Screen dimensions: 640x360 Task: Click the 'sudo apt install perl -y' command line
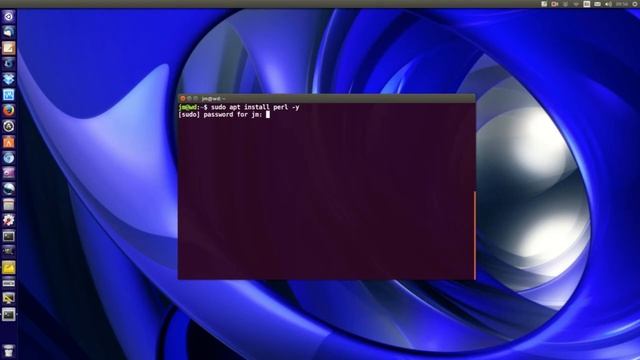pos(255,107)
